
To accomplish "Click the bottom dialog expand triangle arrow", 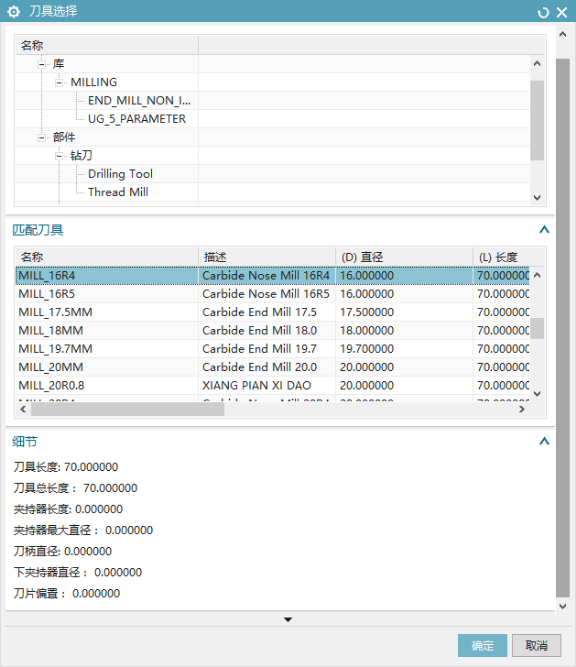I will coord(288,620).
